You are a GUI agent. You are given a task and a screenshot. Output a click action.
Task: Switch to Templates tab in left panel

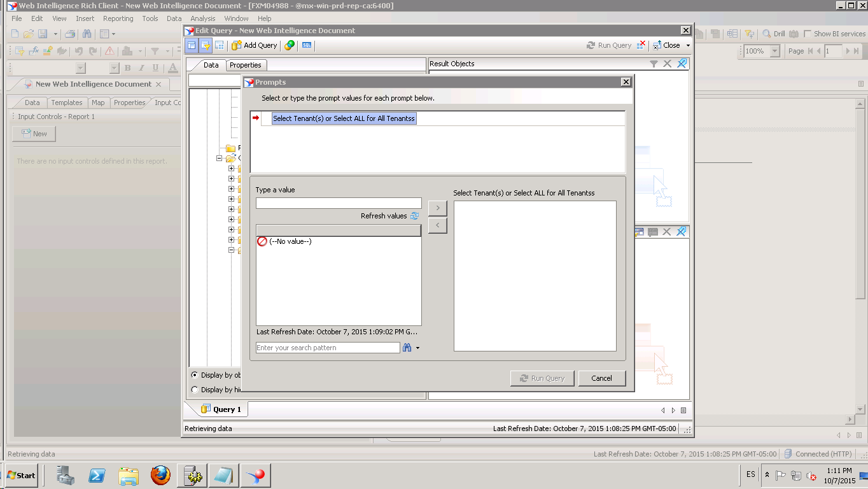click(x=67, y=103)
